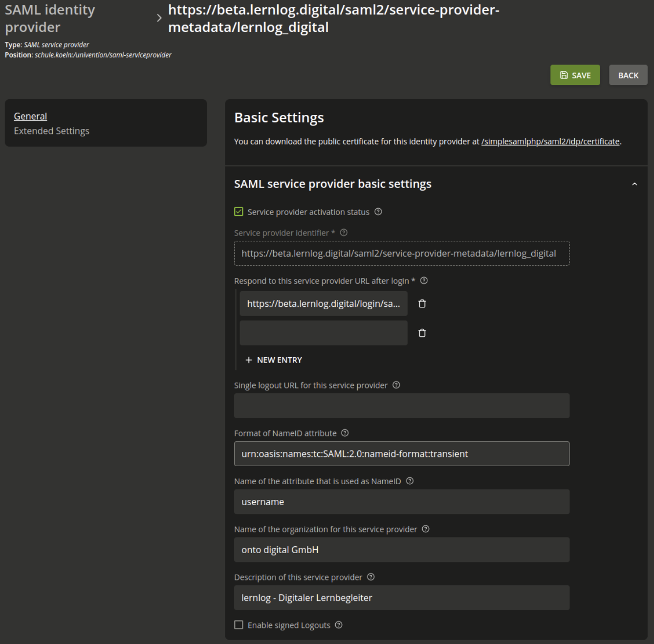This screenshot has width=654, height=644.
Task: Delete the beta.lernlog.digital login URL entry
Action: 422,304
